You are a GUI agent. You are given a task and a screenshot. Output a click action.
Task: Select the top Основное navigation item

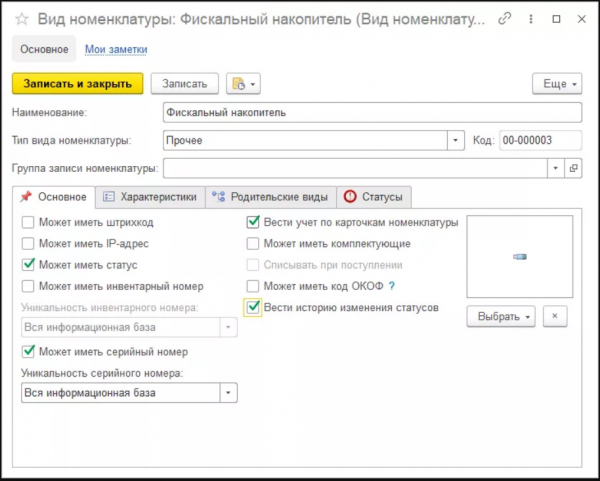[x=44, y=49]
